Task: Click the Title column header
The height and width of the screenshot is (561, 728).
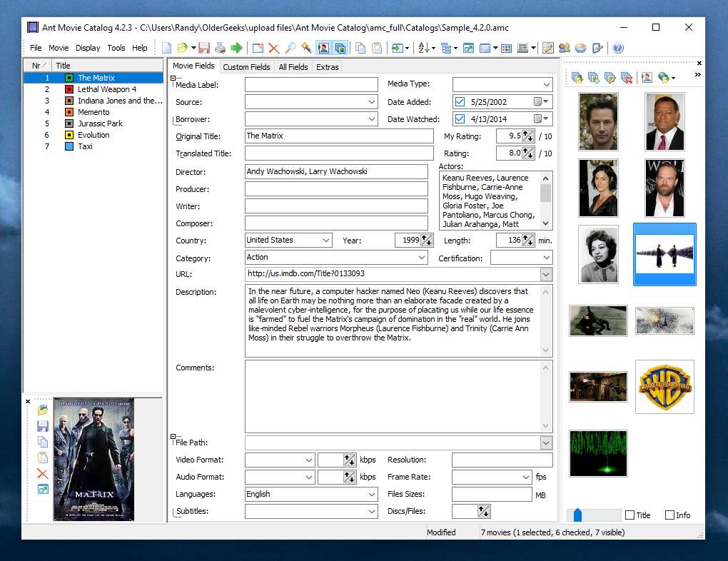Action: (x=107, y=66)
